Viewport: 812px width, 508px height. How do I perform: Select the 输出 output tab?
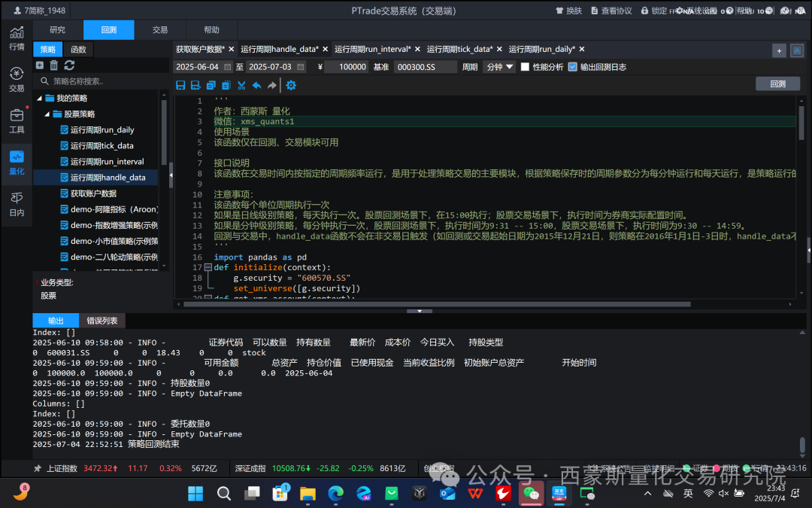point(56,321)
